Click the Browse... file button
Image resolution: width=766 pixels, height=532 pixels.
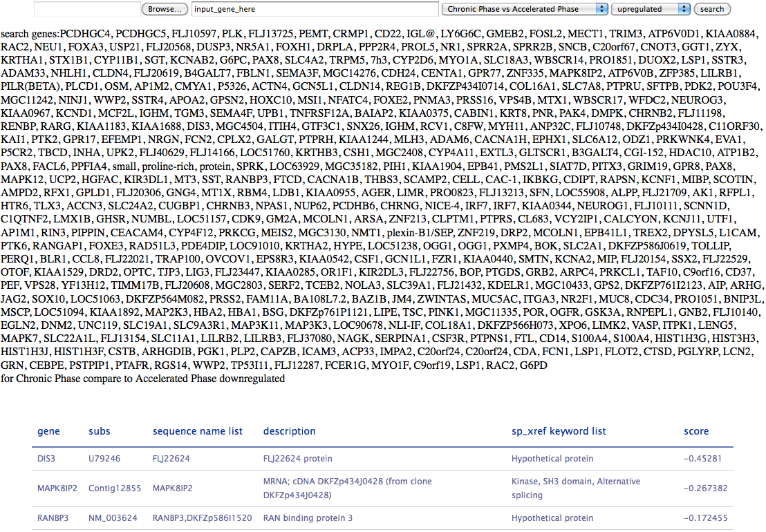coord(165,9)
